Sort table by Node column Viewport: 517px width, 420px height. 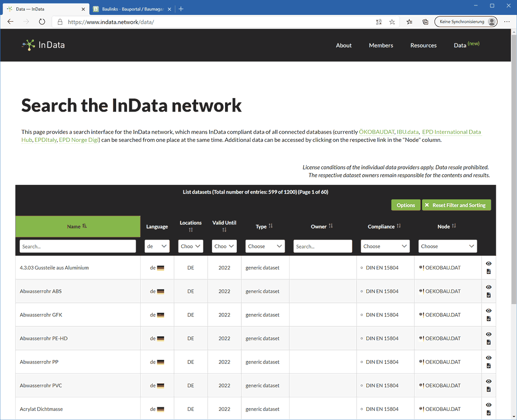tap(454, 226)
